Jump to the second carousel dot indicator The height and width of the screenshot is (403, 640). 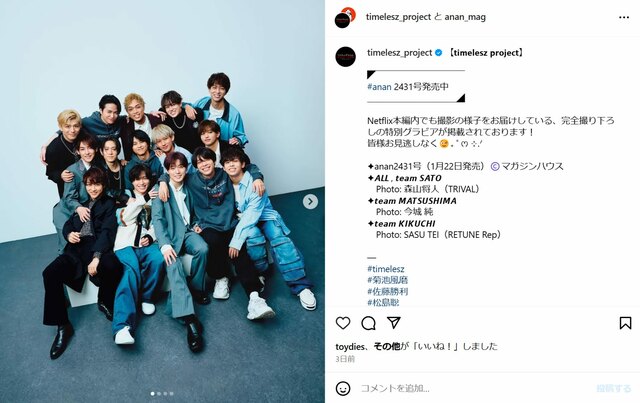pos(159,394)
